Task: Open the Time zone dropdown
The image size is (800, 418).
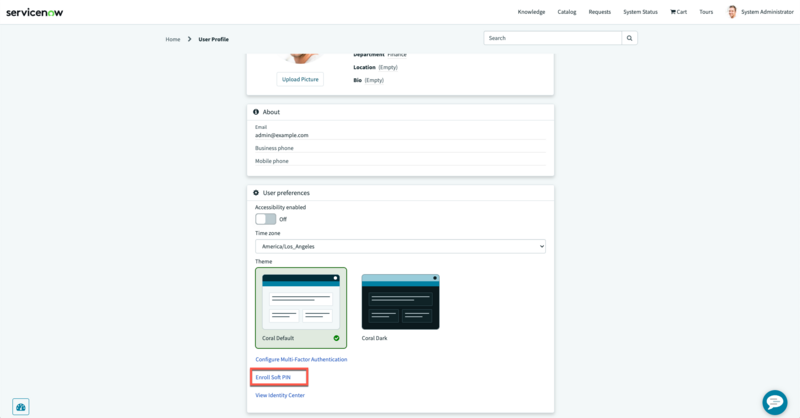Action: point(401,247)
